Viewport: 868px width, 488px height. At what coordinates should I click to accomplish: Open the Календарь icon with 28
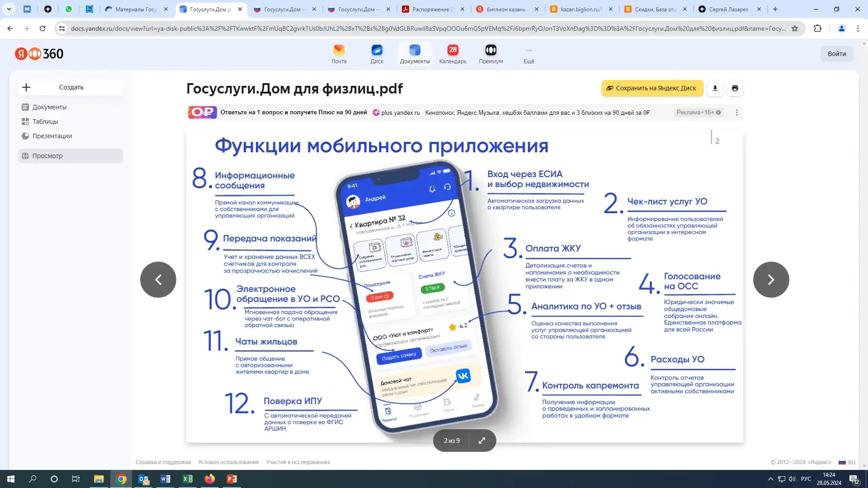453,54
